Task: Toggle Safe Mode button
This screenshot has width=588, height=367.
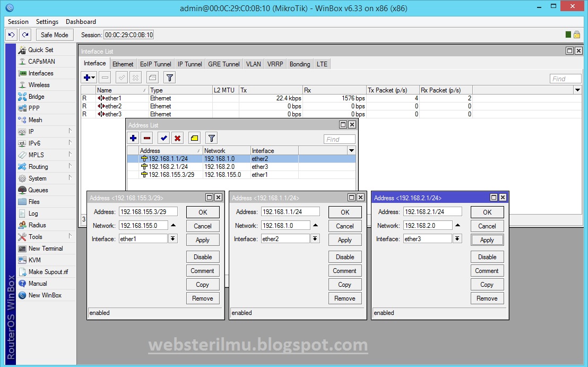Action: click(x=54, y=35)
